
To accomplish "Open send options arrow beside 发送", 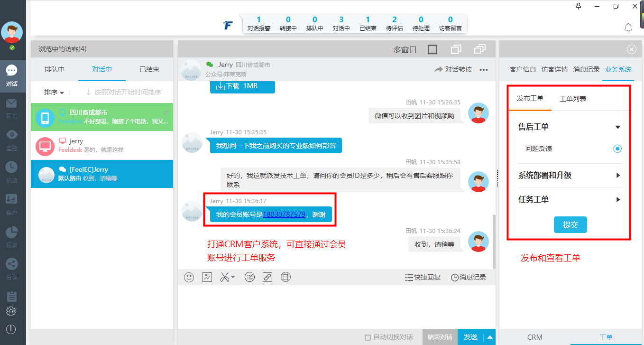I will pyautogui.click(x=490, y=337).
